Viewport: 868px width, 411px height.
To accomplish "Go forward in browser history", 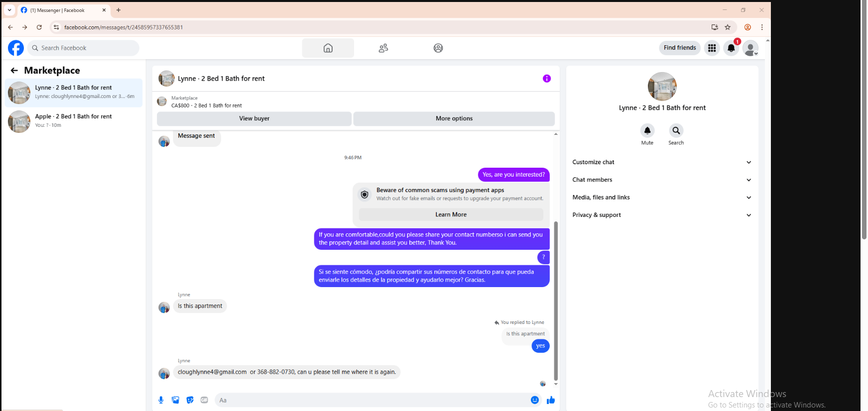I will tap(24, 27).
